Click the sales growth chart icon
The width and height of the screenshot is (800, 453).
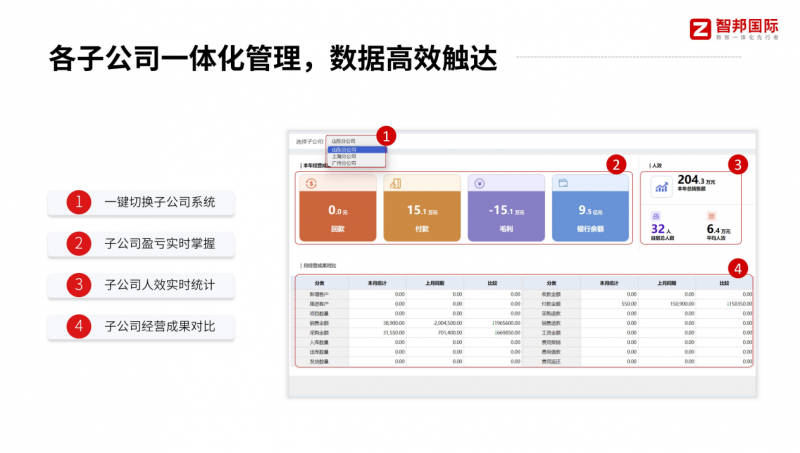661,186
